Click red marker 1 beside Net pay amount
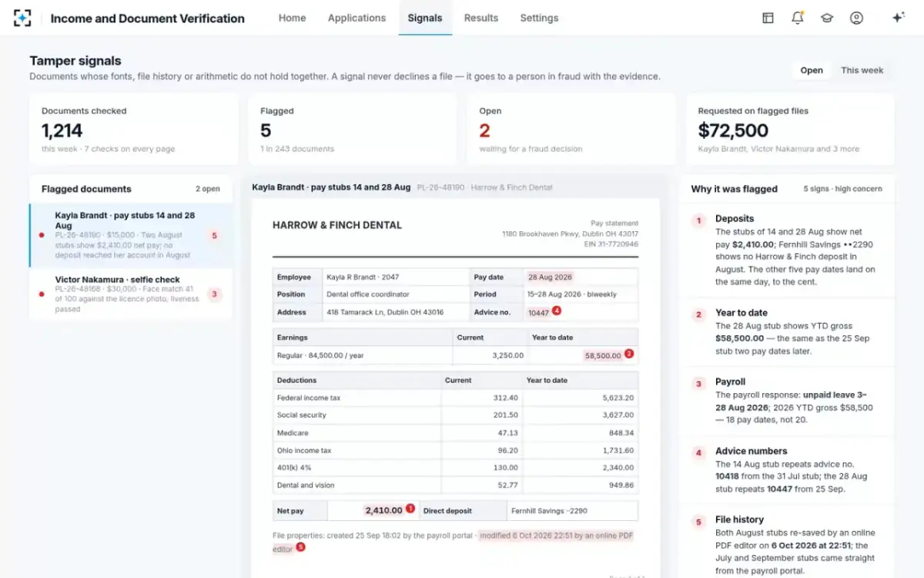 [x=410, y=509]
